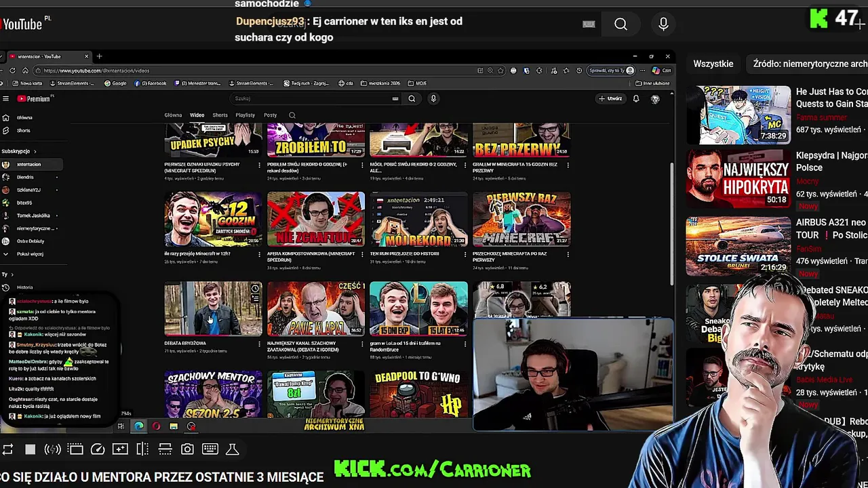
Task: Go to YouTube Premium home via logo
Action: 34,99
